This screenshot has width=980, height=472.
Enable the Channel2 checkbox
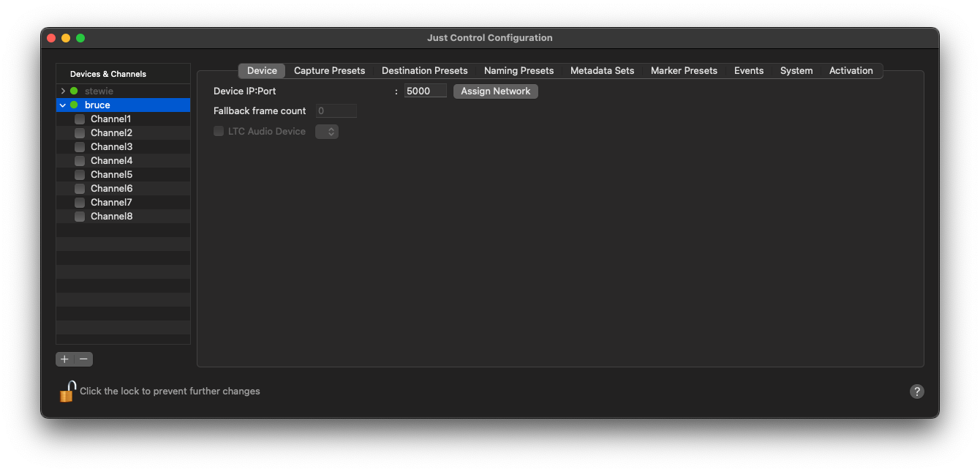(80, 133)
